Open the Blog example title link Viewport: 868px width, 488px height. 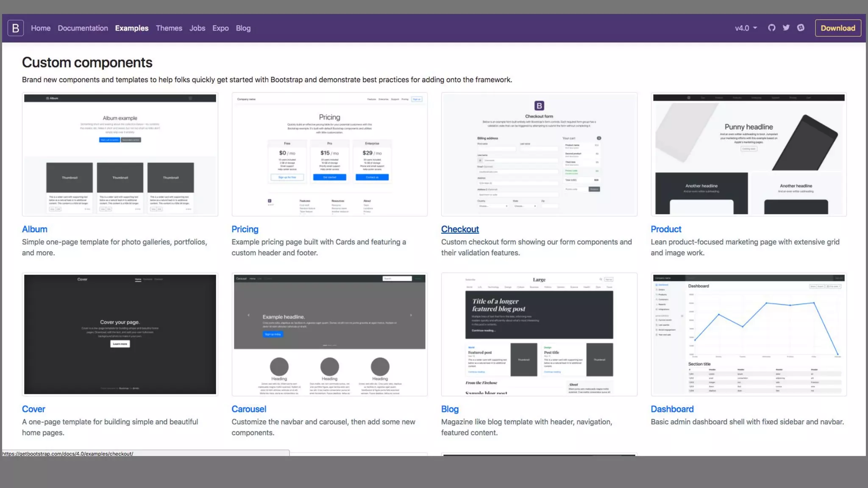pyautogui.click(x=450, y=409)
